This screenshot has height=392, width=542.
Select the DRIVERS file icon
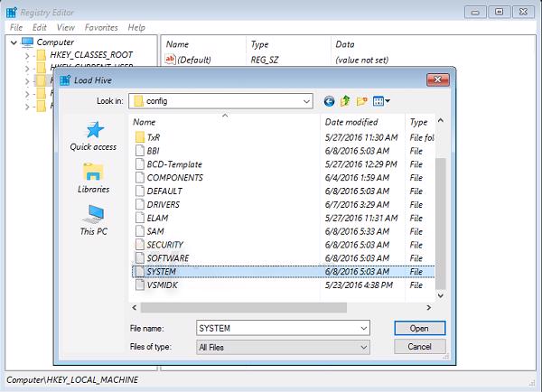tap(140, 204)
